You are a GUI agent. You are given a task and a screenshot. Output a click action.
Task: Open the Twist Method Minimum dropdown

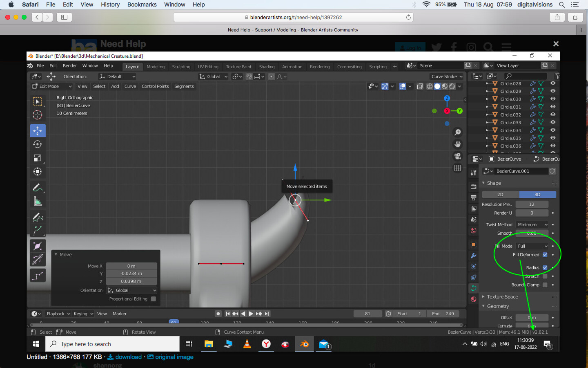click(x=532, y=224)
